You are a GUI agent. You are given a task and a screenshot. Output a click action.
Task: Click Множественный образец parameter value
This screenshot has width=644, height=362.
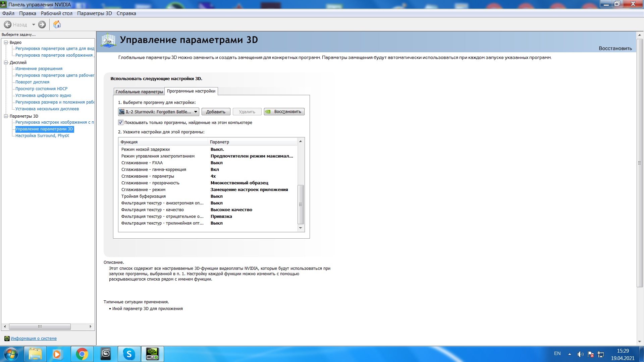click(x=239, y=183)
